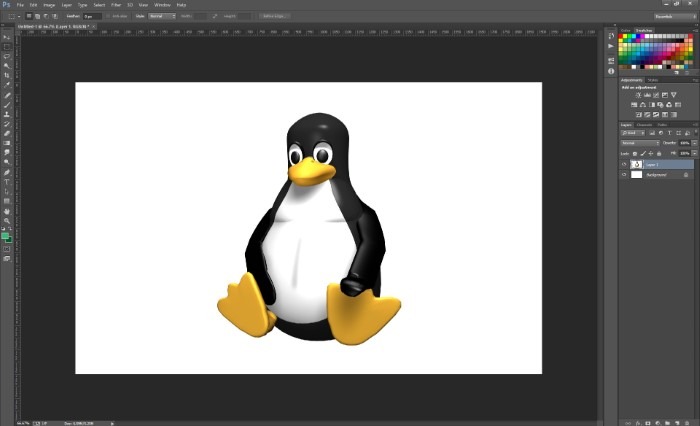Image resolution: width=700 pixels, height=426 pixels.
Task: Click the Feather input field
Action: [x=92, y=16]
